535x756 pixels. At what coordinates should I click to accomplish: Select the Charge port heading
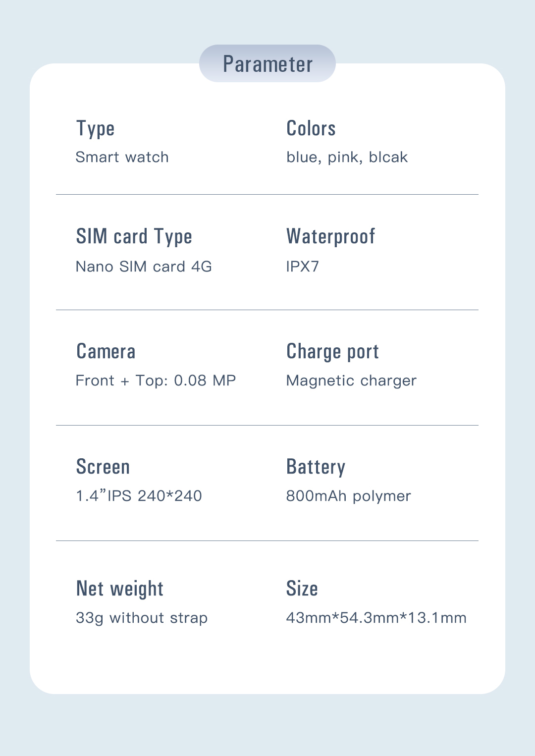[x=332, y=352]
